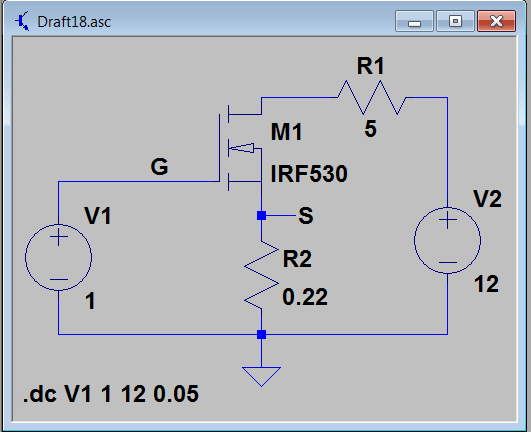Close the Draft18.asc window

point(496,21)
